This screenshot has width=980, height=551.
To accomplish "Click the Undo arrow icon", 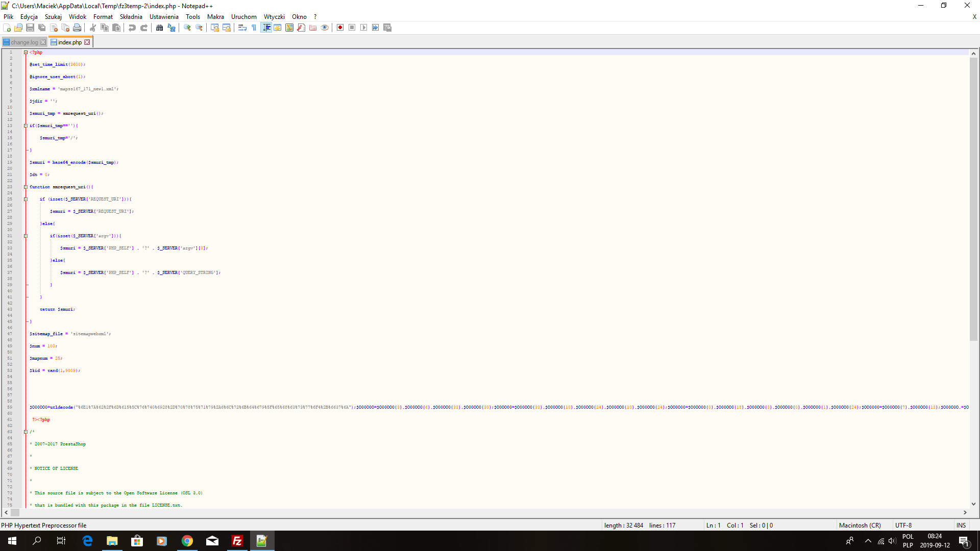I will [132, 28].
